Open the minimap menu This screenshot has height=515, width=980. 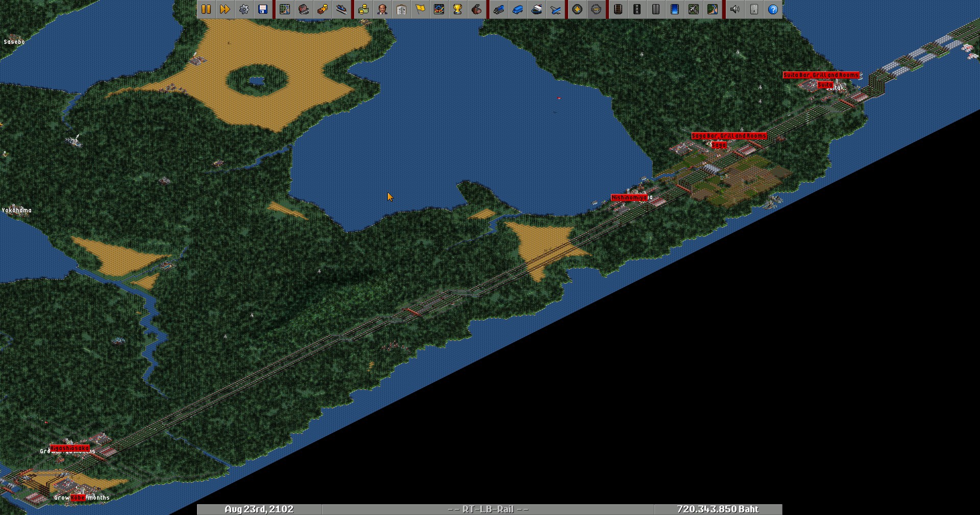pyautogui.click(x=285, y=9)
